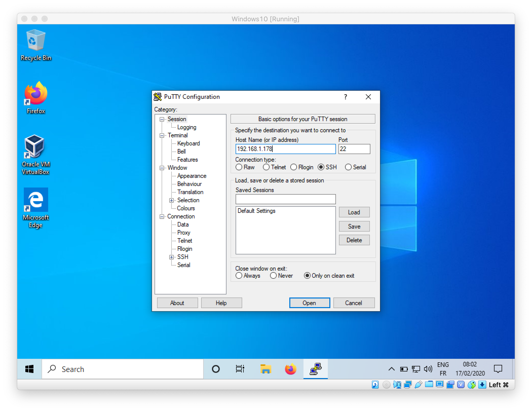Check the battery icon in the system tray
This screenshot has height=411, width=532.
coord(404,369)
